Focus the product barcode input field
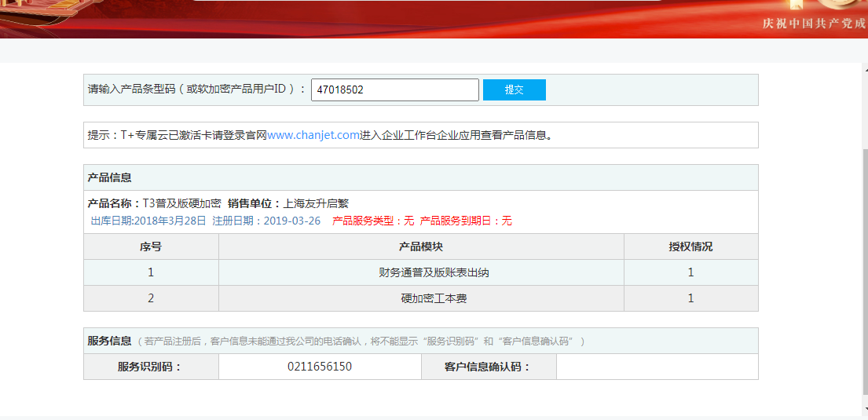 394,89
